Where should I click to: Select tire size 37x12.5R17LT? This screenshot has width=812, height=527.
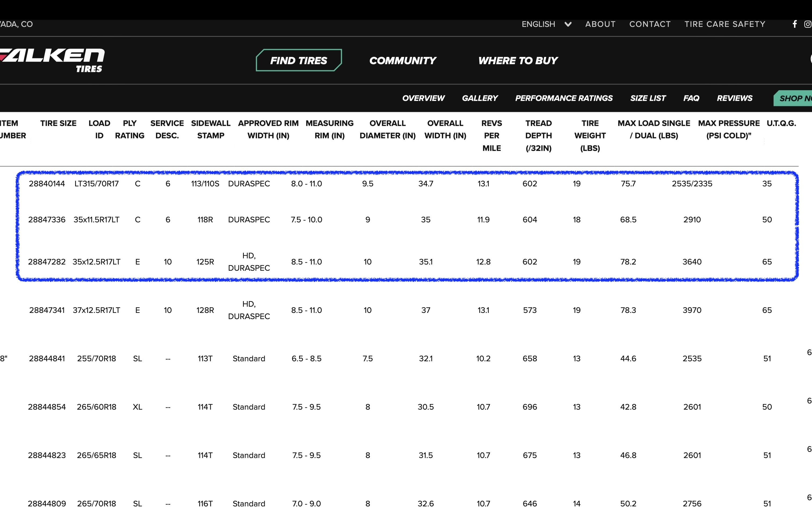(x=97, y=310)
